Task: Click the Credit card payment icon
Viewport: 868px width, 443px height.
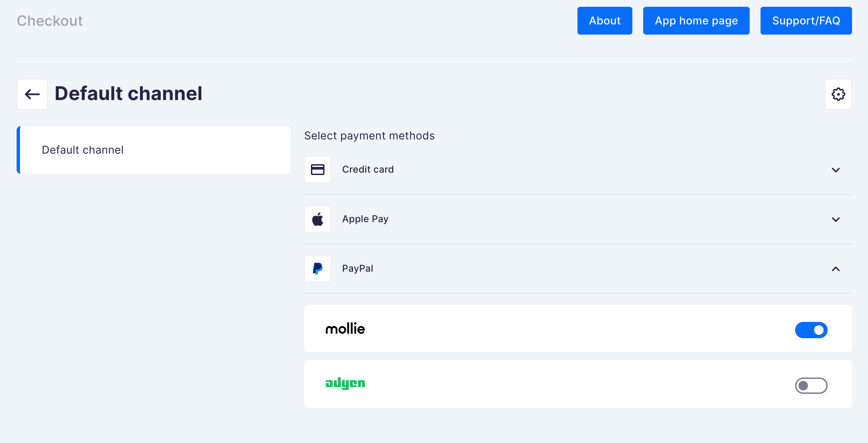Action: [317, 169]
